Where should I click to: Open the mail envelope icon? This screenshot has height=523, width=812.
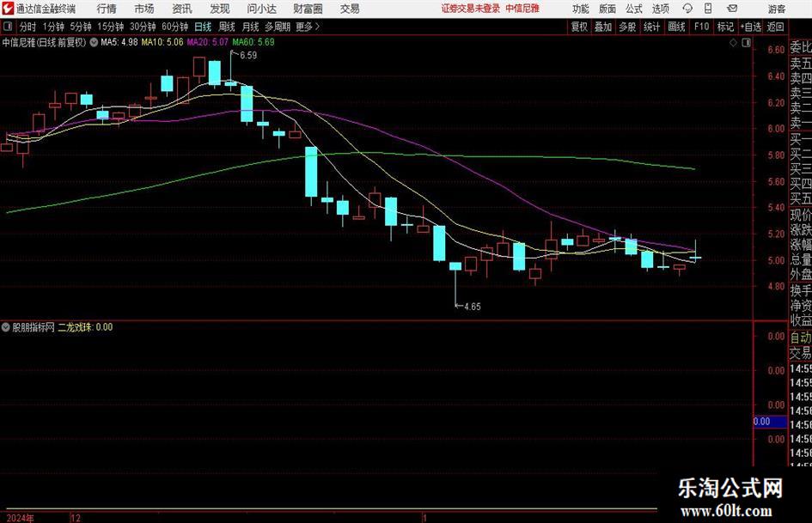(x=732, y=9)
